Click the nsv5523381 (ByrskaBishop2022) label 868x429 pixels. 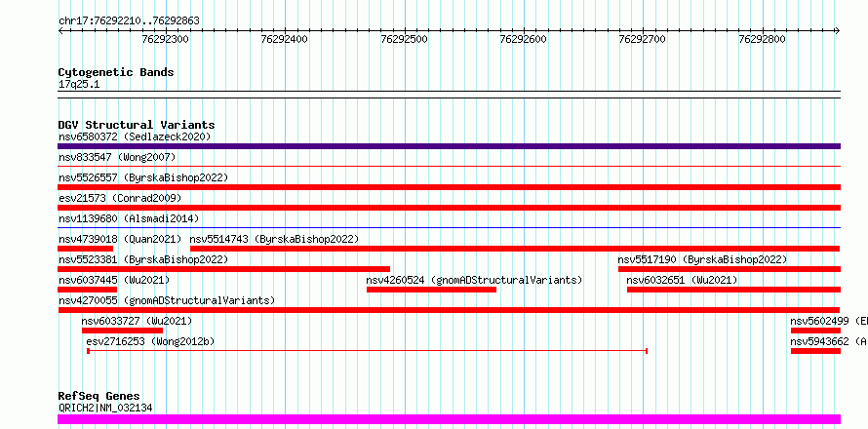point(143,259)
